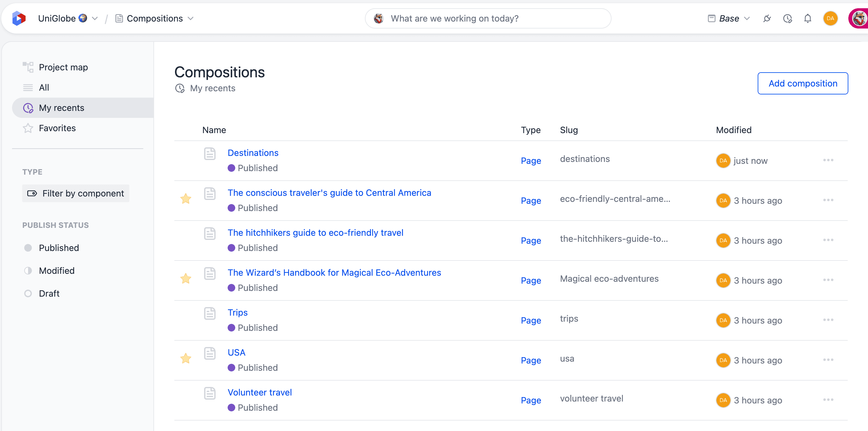Click the 'What are we working on today?' search field
The height and width of the screenshot is (431, 868).
coord(488,18)
